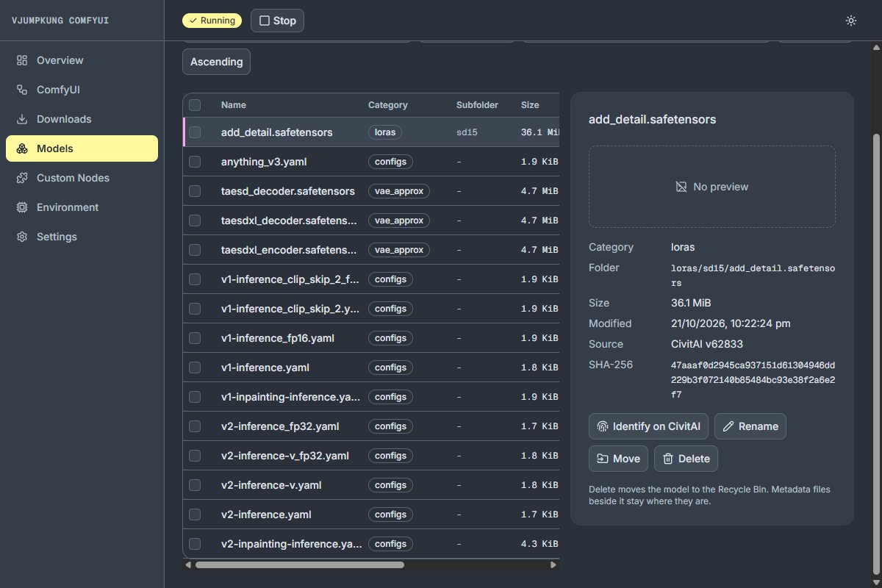
Task: Go to the Custom Nodes section label
Action: [73, 178]
